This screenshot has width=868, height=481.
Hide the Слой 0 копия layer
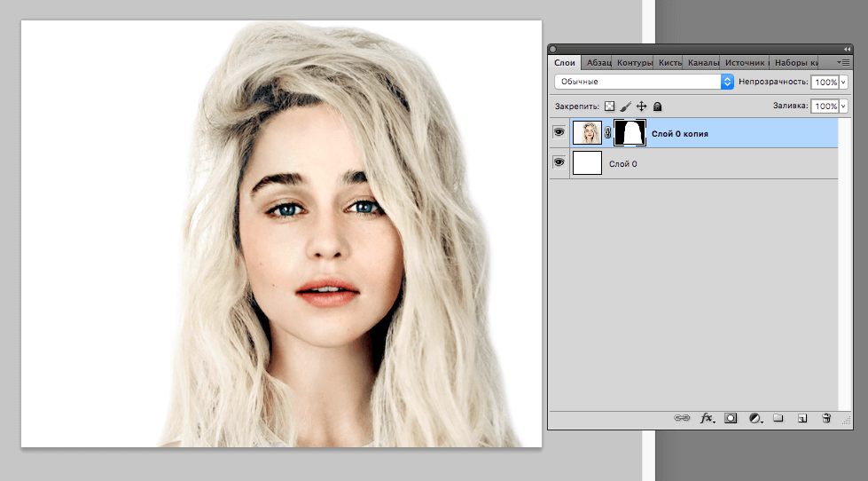coord(559,132)
